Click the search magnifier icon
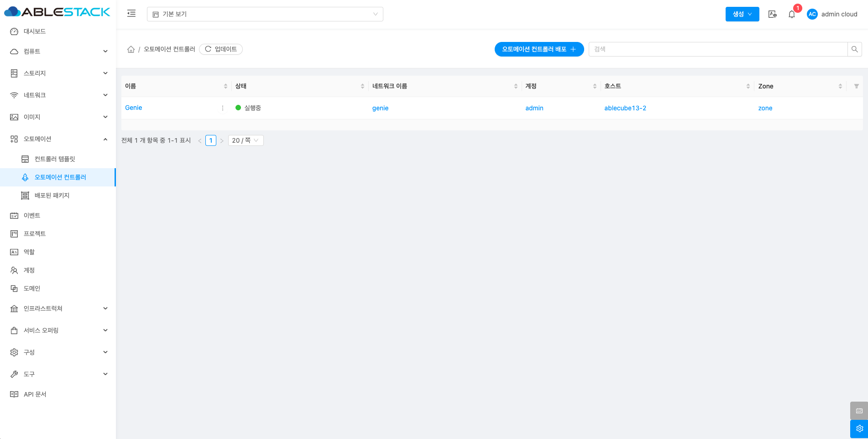This screenshot has width=868, height=439. [854, 49]
